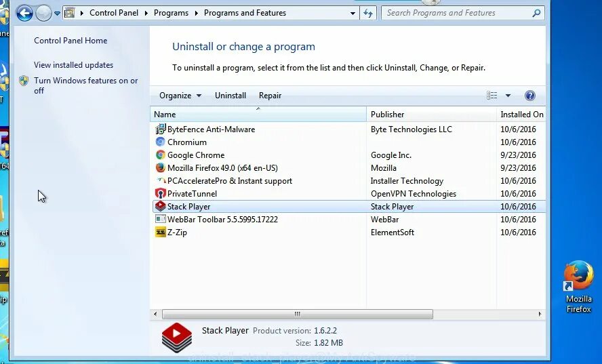Click the Repair toolbar button
Image resolution: width=602 pixels, height=364 pixels.
[x=270, y=96]
